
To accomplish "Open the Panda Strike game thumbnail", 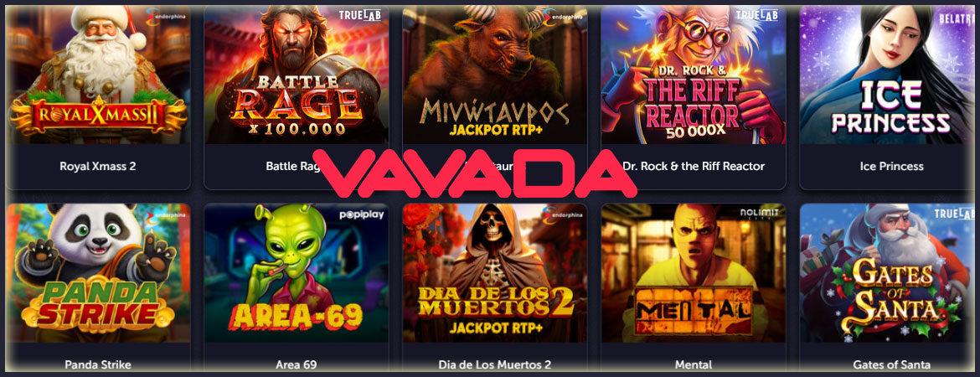I will pos(97,272).
